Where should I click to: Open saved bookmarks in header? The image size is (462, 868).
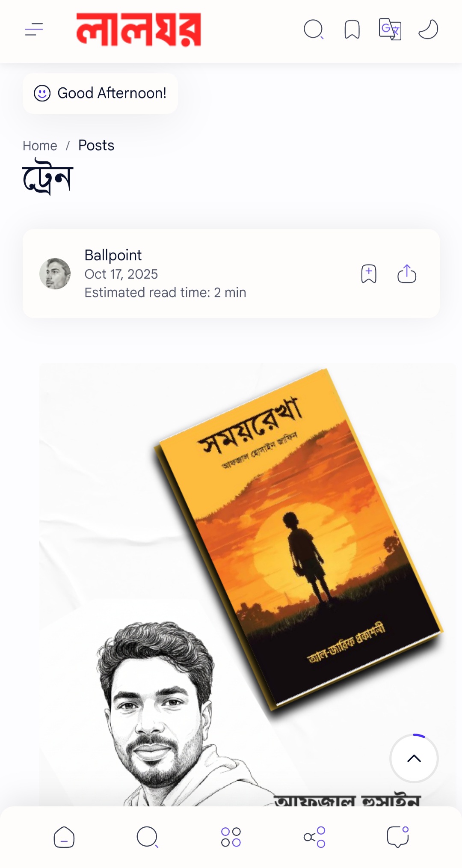(352, 30)
